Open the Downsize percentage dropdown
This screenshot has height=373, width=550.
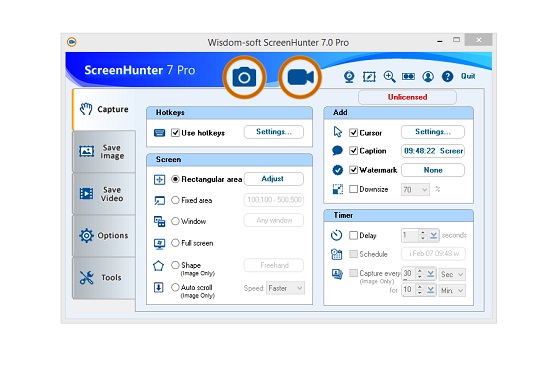[415, 189]
